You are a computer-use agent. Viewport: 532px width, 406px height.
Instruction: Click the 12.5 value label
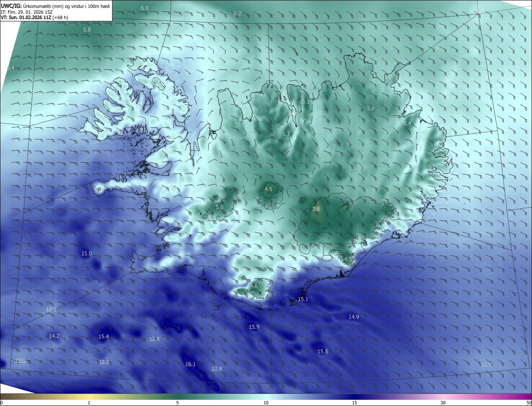[x=104, y=362]
